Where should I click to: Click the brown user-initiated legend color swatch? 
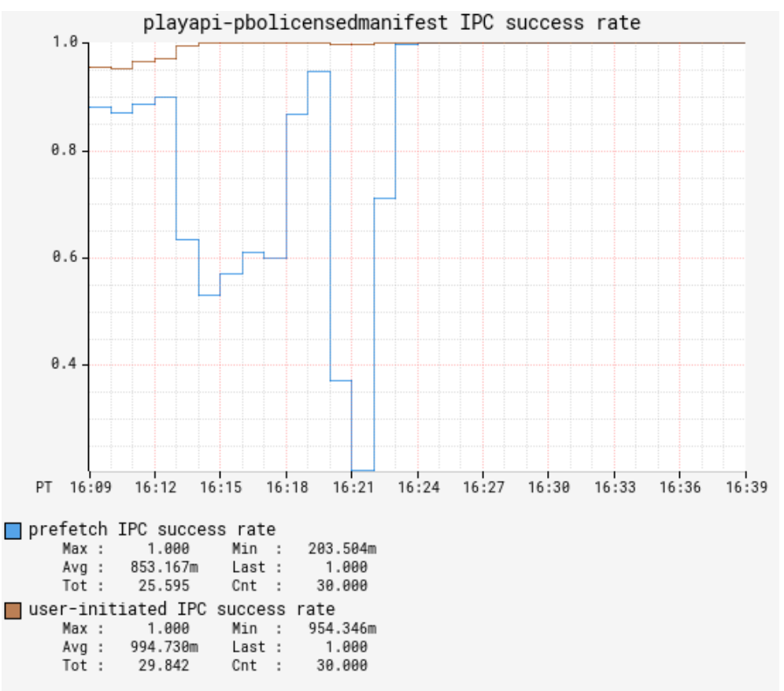click(13, 611)
